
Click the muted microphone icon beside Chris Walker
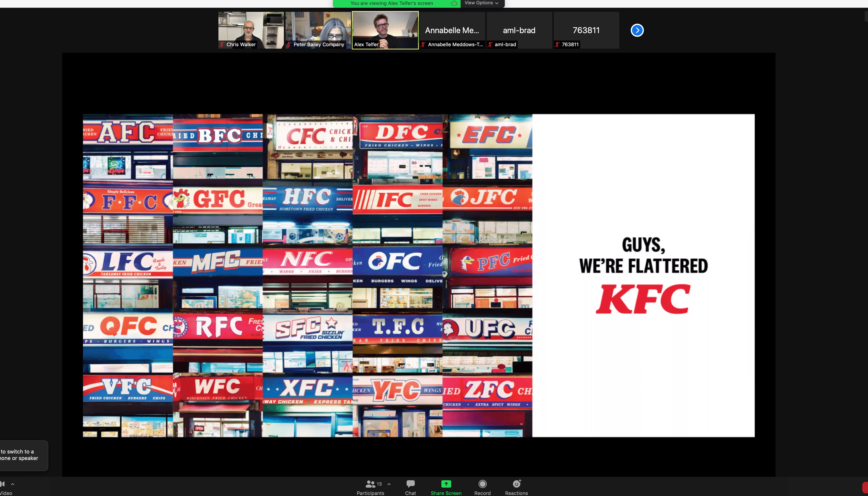click(222, 45)
